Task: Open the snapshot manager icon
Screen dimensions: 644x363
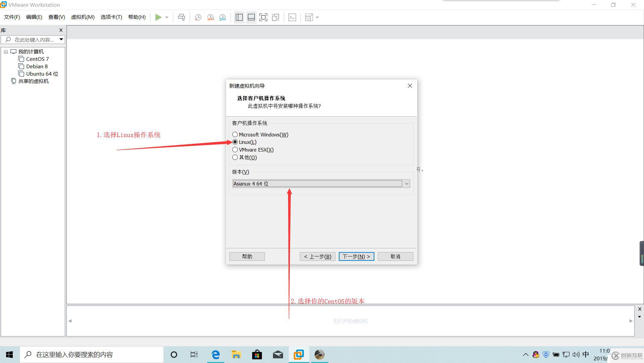Action: point(222,17)
